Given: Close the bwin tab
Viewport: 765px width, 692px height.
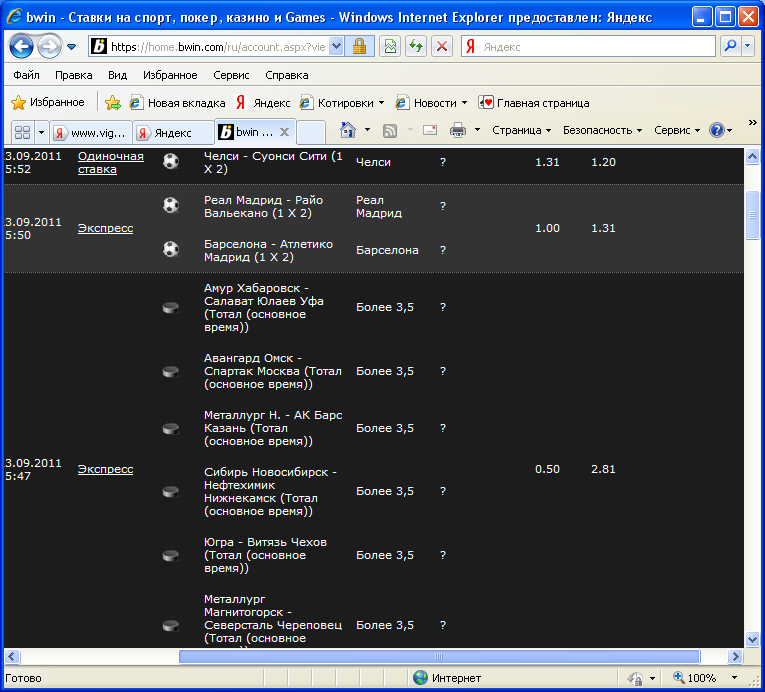Looking at the screenshot, I should (x=284, y=132).
